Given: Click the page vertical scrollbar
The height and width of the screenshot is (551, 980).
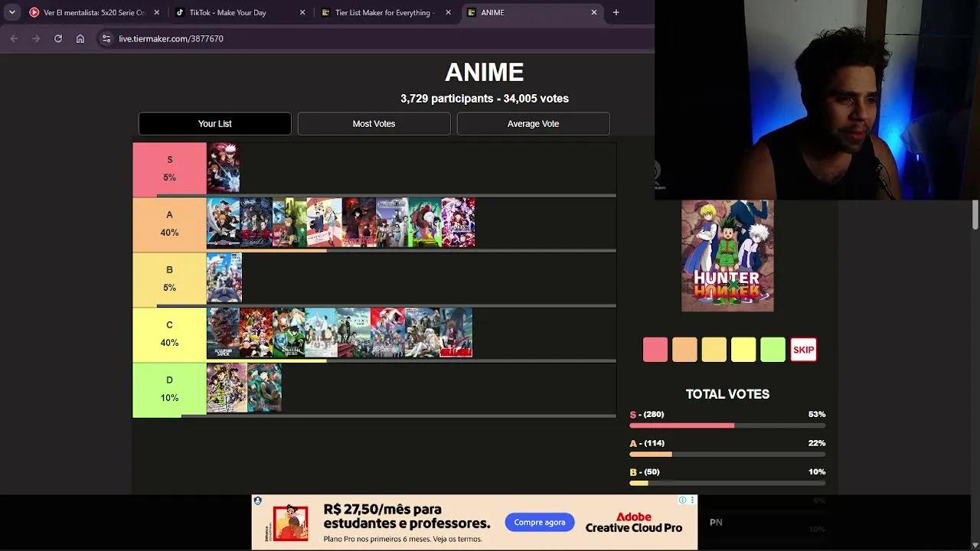Looking at the screenshot, I should (975, 214).
